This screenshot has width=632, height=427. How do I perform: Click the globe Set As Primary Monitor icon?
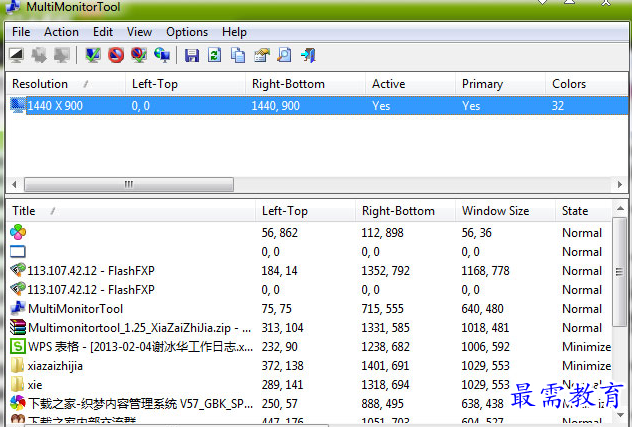pyautogui.click(x=162, y=56)
